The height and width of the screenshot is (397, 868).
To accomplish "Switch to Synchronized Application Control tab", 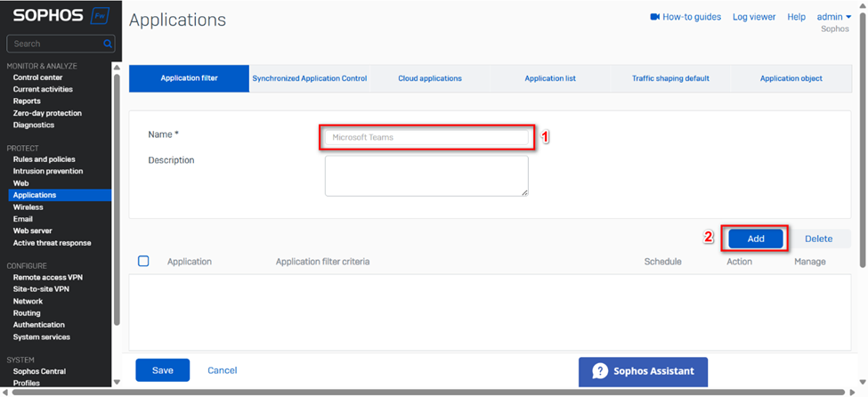I will coord(309,78).
